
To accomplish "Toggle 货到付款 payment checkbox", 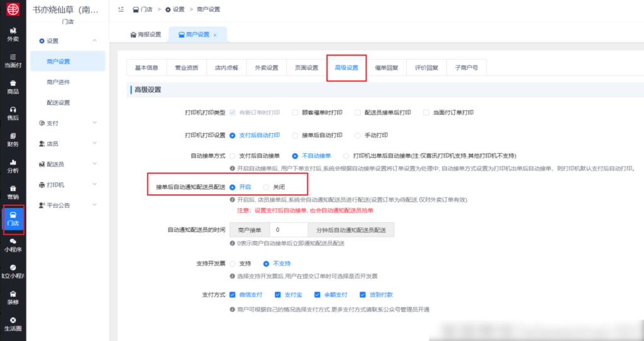I will (x=363, y=295).
